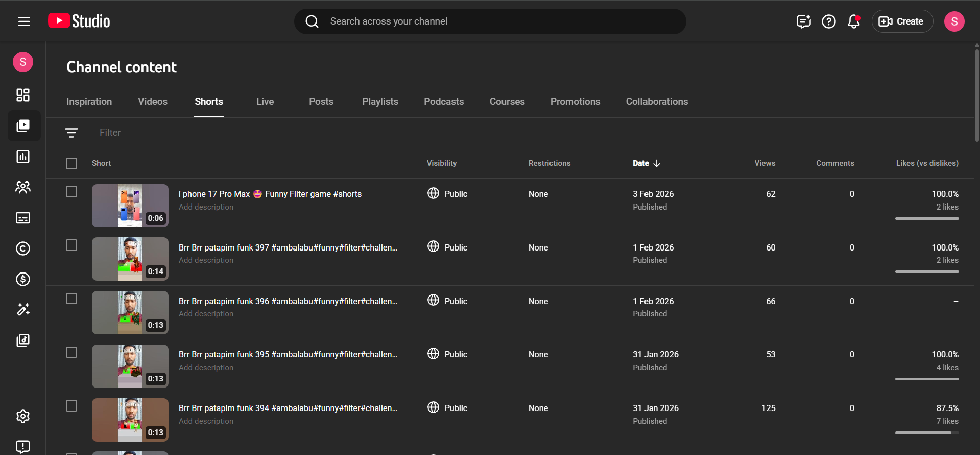Viewport: 980px width, 455px height.
Task: Click the Create button
Action: click(902, 21)
